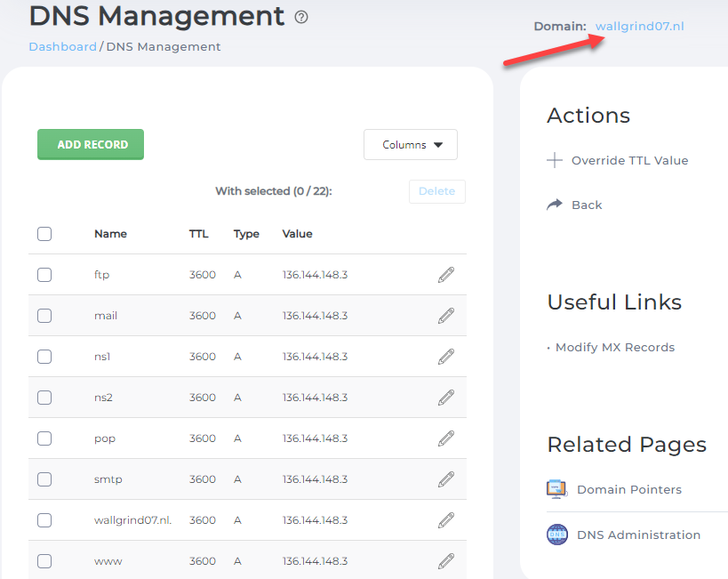Edit the pop record pencil icon
Screen dimensions: 728x579
coord(446,438)
